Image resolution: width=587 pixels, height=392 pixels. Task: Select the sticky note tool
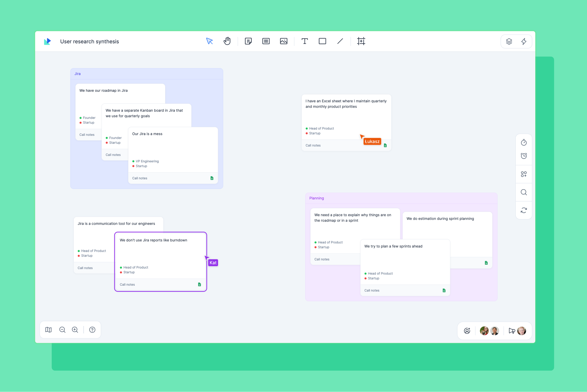tap(248, 41)
